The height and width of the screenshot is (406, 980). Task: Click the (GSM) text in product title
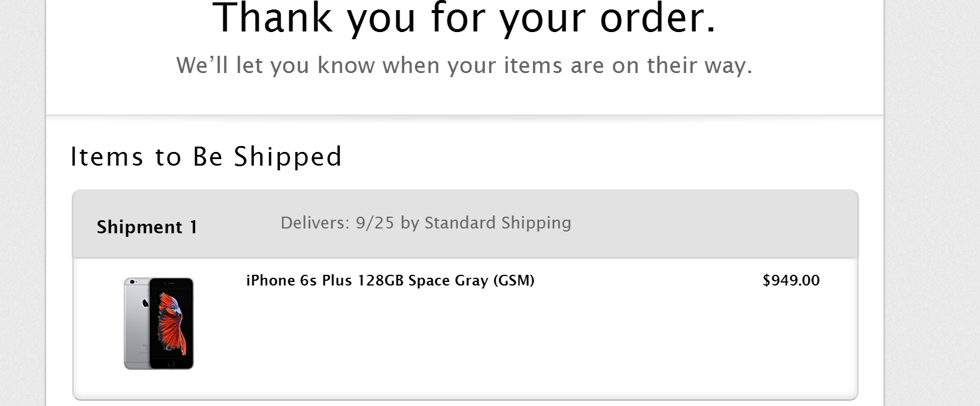pyautogui.click(x=513, y=280)
